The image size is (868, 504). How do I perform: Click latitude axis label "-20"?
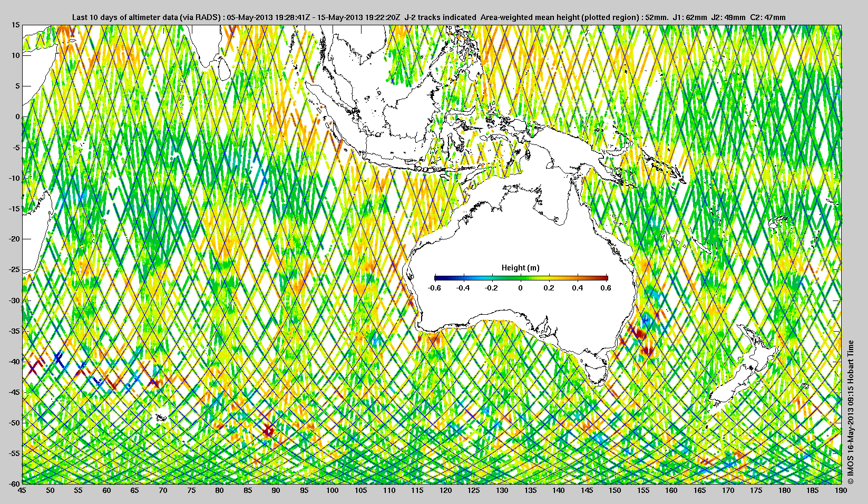[x=14, y=239]
